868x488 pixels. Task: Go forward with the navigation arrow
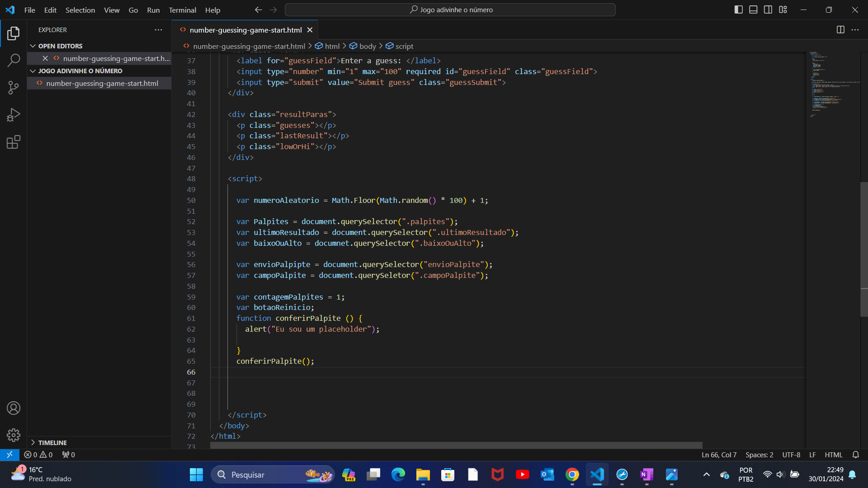click(x=273, y=9)
